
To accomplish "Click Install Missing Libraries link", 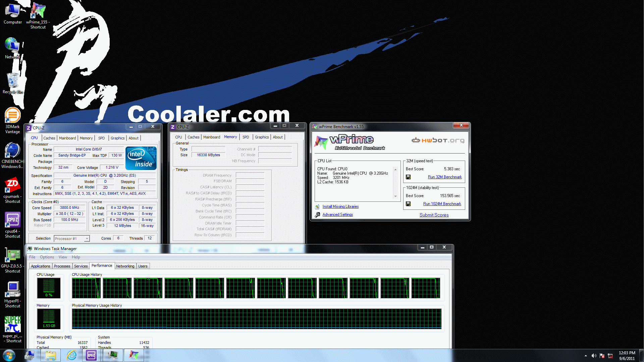I will tap(340, 206).
